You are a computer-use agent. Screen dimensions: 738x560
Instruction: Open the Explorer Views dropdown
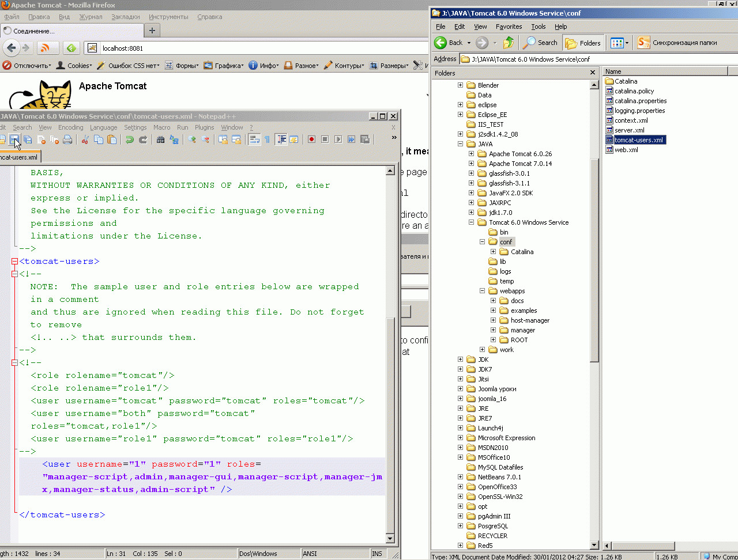[x=627, y=43]
